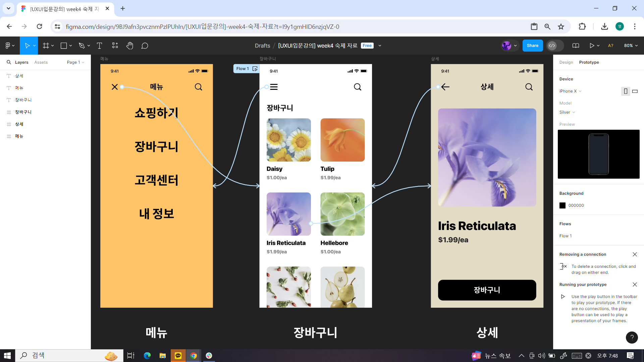Select landscape device orientation
The width and height of the screenshot is (644, 362).
(x=635, y=91)
